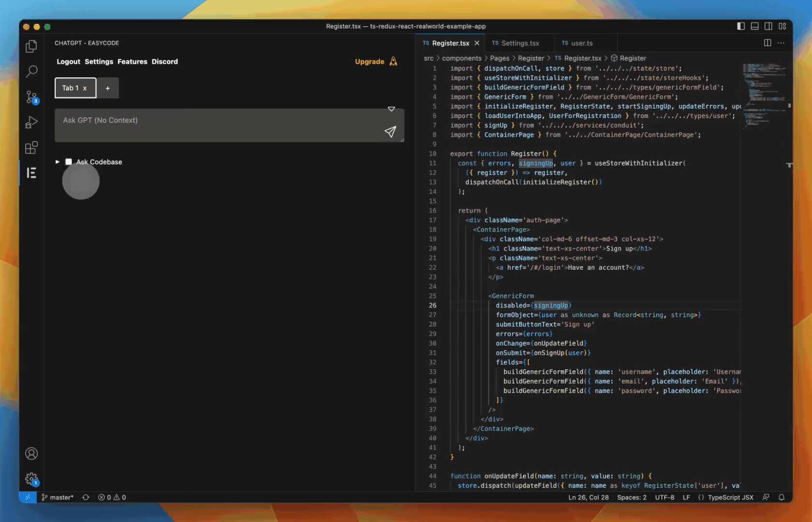Open the Search view icon
Viewport: 812px width, 522px height.
31,72
